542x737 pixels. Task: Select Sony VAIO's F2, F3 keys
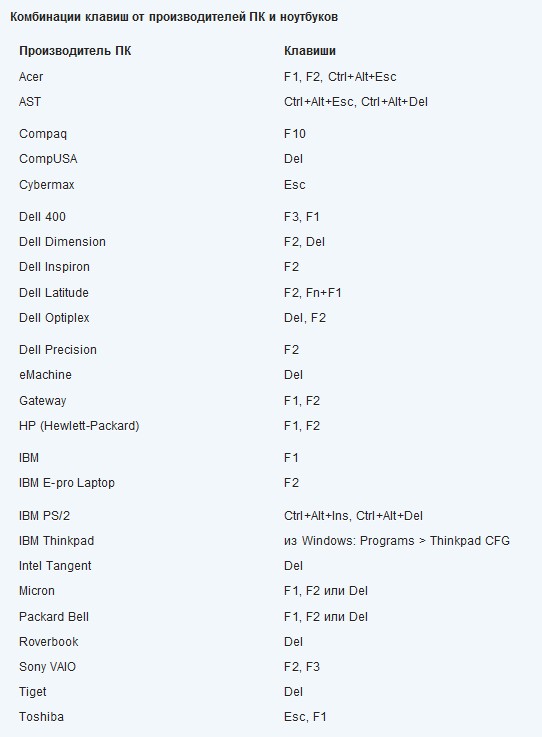click(x=301, y=667)
